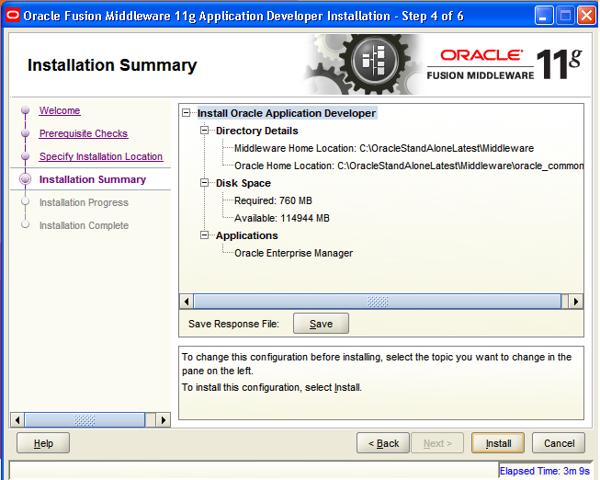Screen dimensions: 600x480
Task: Click the Back button
Action: click(384, 443)
